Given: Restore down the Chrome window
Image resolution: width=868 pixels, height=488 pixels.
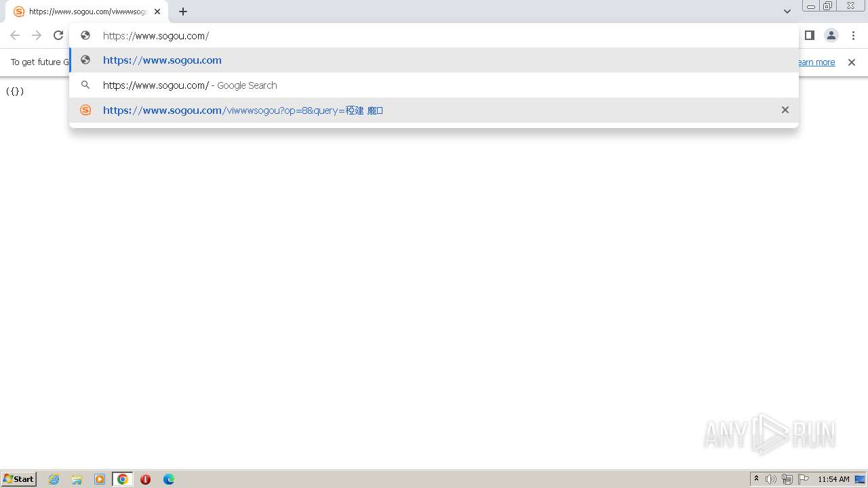Looking at the screenshot, I should click(x=827, y=6).
